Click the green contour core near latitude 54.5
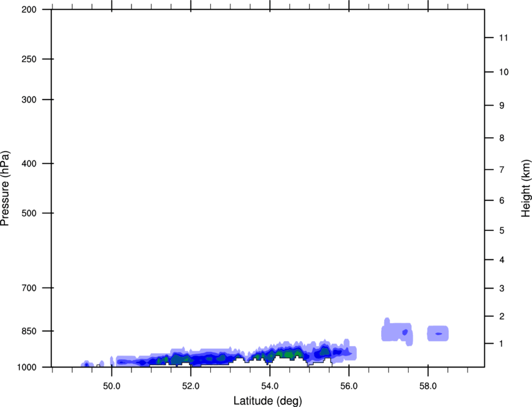This screenshot has height=407, width=532. pyautogui.click(x=289, y=353)
